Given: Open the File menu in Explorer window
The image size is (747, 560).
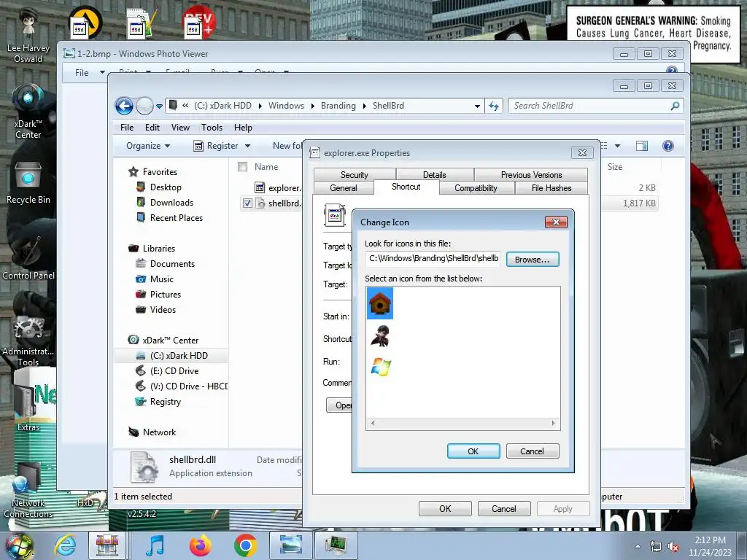Looking at the screenshot, I should tap(127, 128).
